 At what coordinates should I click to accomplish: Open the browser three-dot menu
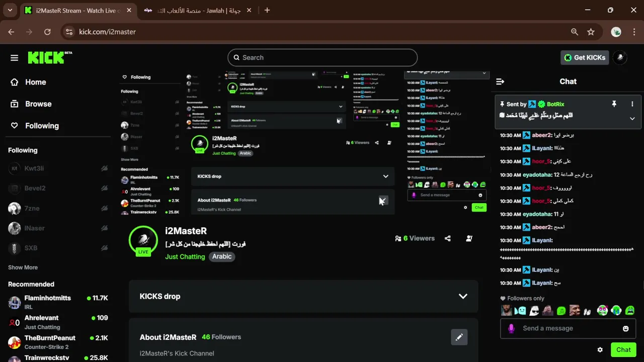pyautogui.click(x=633, y=32)
